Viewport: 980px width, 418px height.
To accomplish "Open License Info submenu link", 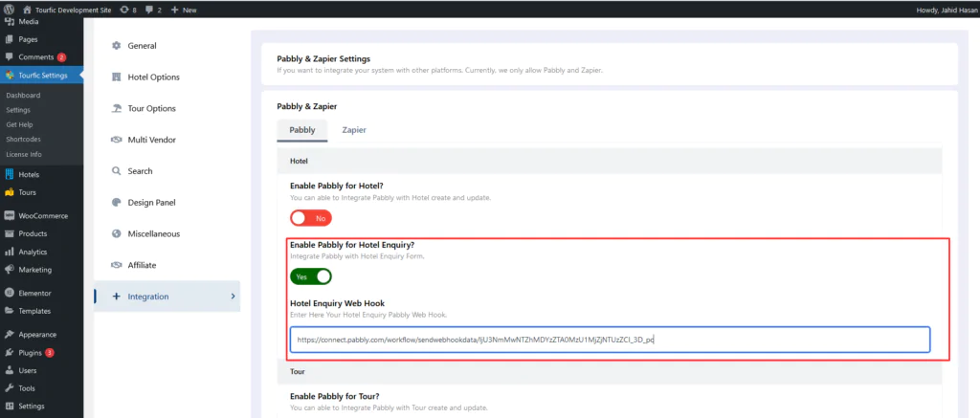I will point(24,154).
